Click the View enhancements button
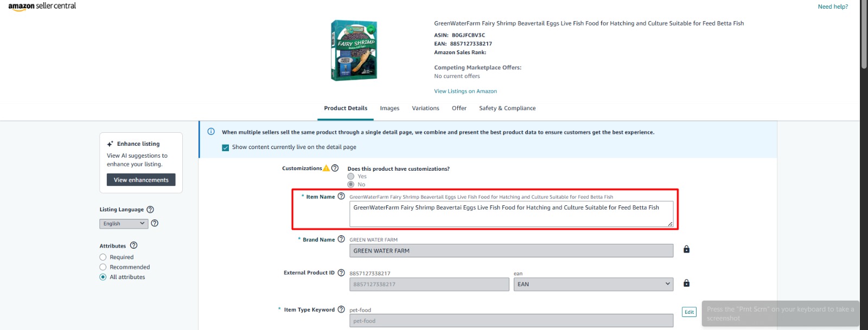The width and height of the screenshot is (868, 330). 141,180
